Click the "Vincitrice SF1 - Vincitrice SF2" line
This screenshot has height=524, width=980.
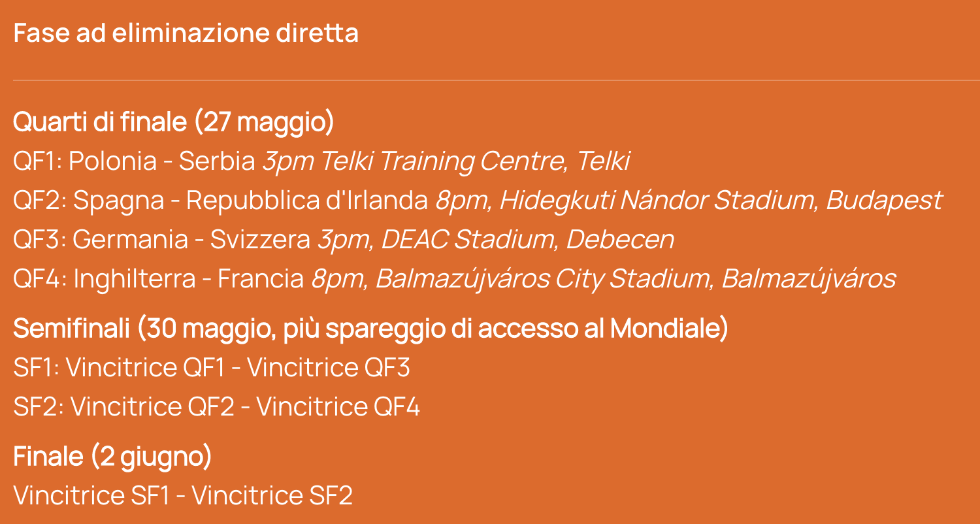tap(183, 496)
